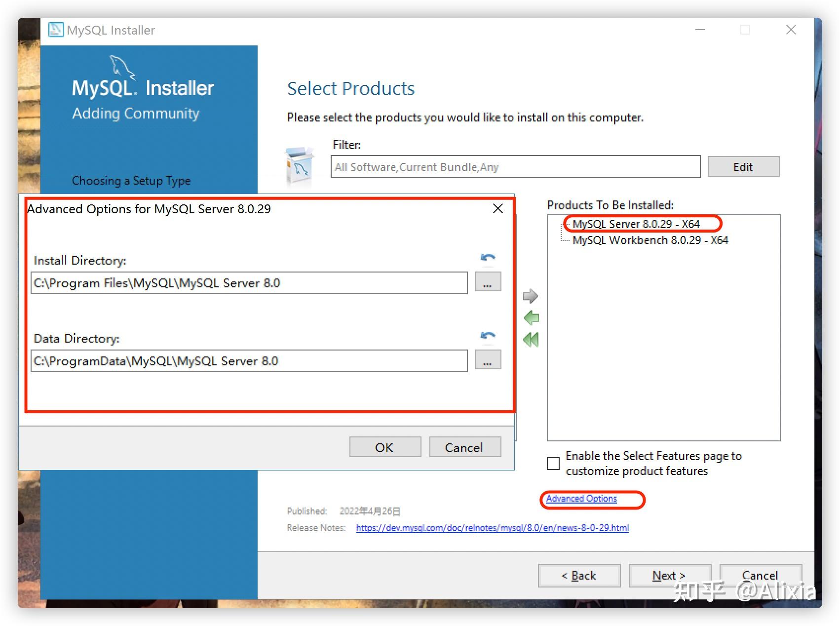Confirm with OK in Advanced Options
The height and width of the screenshot is (626, 840).
click(385, 447)
